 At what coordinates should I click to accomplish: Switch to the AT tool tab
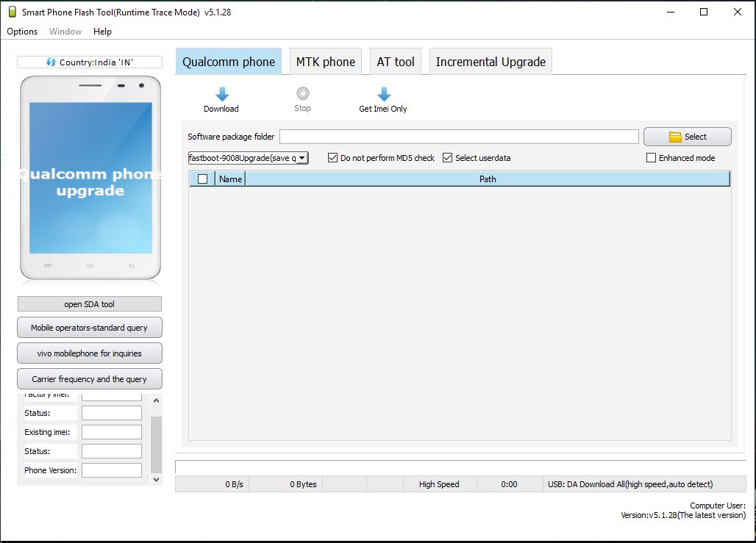396,62
